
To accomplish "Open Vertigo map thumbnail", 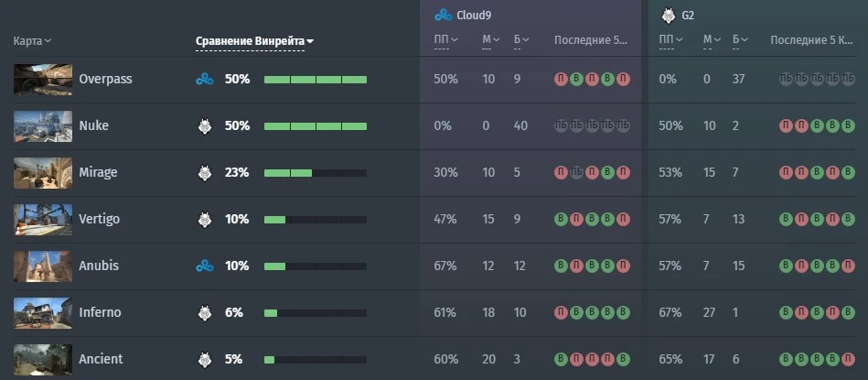I will 43,220.
